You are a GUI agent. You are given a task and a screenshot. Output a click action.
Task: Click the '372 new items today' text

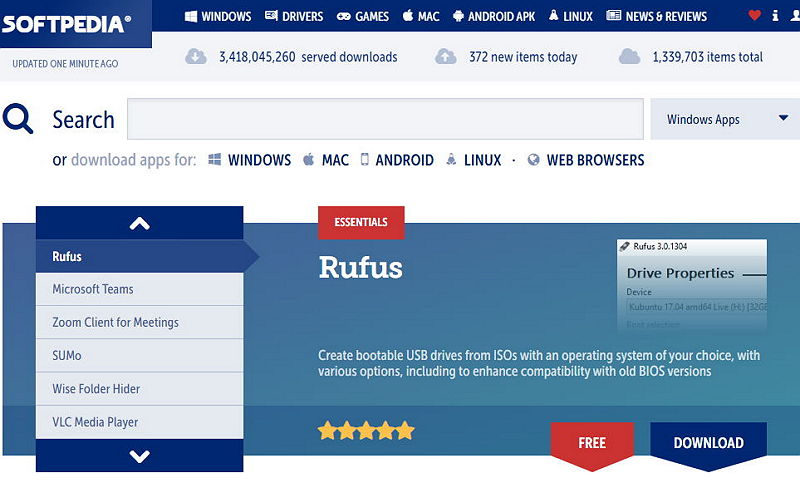(523, 57)
